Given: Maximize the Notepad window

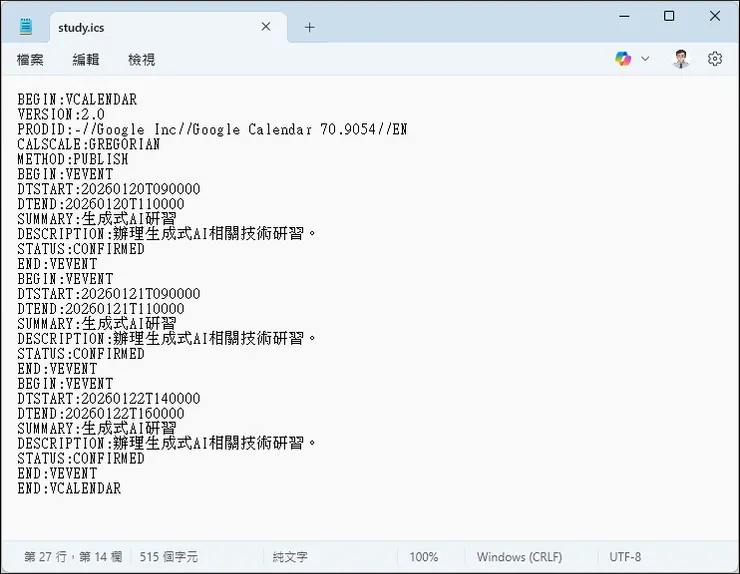Looking at the screenshot, I should coord(669,17).
